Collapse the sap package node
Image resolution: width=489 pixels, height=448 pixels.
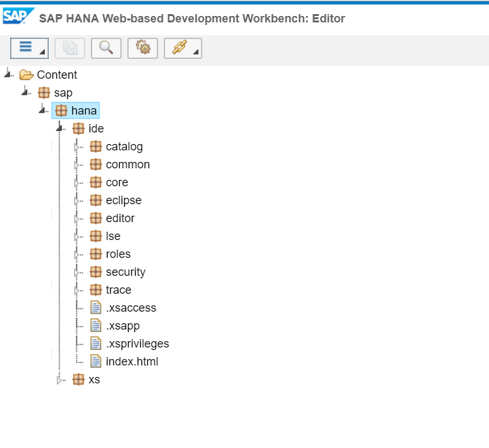coord(25,92)
